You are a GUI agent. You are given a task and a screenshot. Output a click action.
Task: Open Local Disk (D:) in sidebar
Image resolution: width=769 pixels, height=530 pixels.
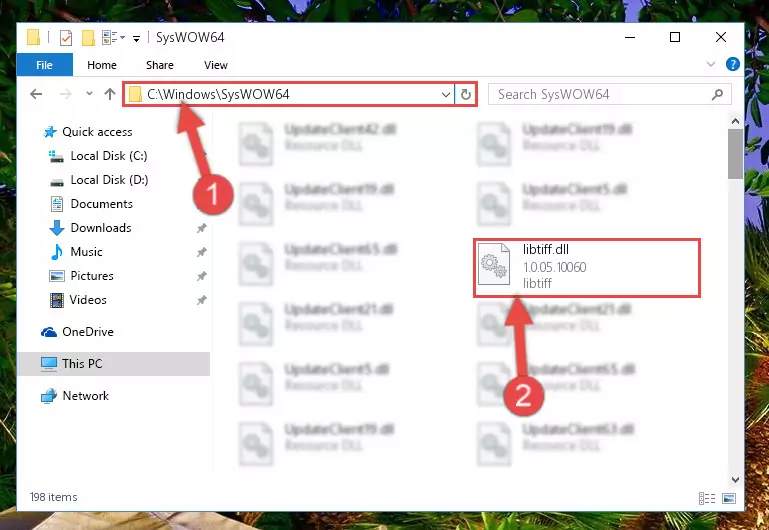[109, 180]
